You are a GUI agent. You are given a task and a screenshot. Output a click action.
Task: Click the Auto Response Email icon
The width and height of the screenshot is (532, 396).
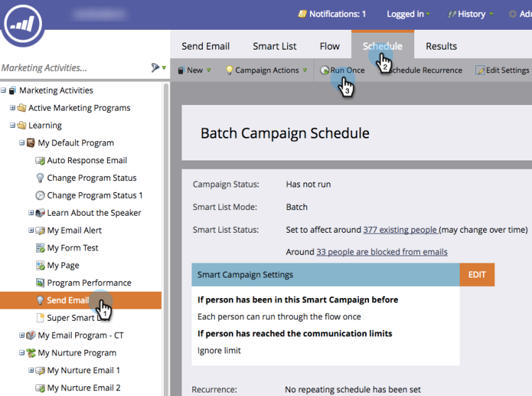click(40, 160)
